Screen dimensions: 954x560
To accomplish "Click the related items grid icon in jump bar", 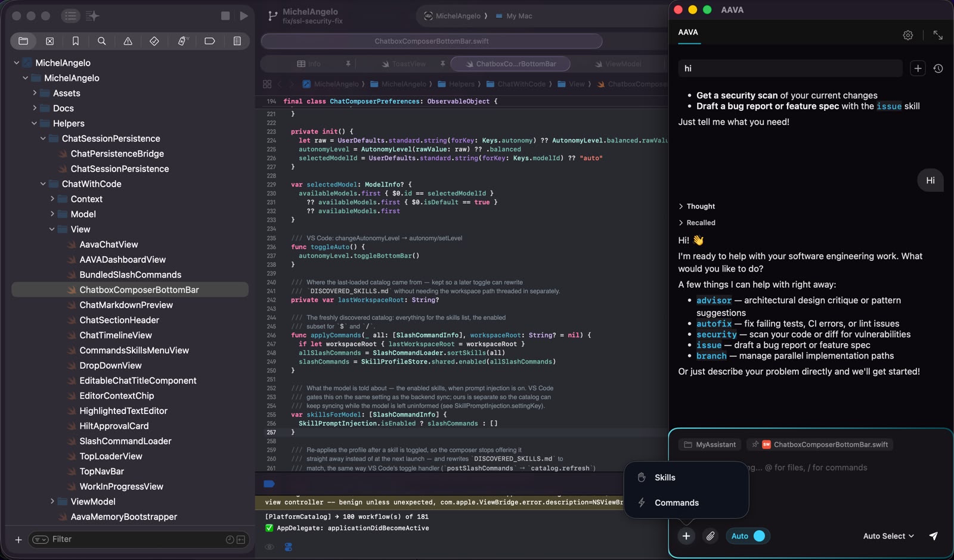I will tap(267, 84).
